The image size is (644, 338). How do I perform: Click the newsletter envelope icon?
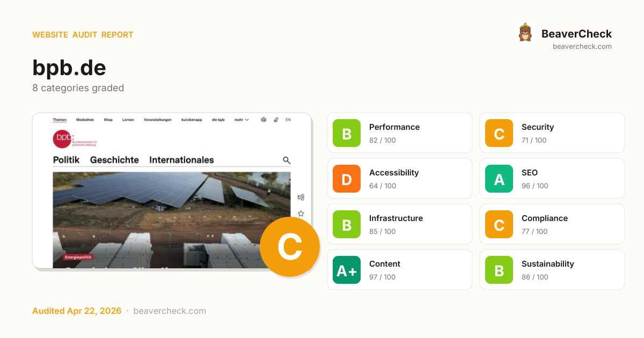[x=301, y=197]
